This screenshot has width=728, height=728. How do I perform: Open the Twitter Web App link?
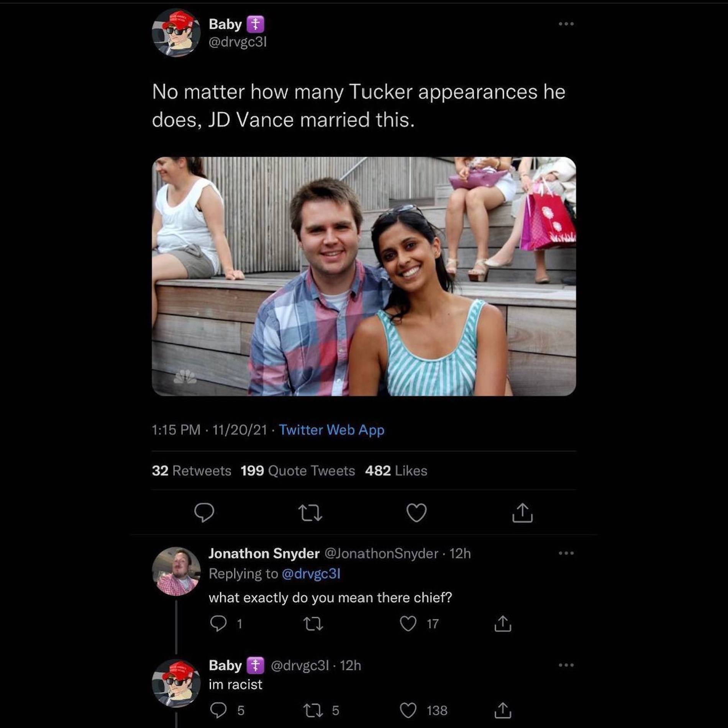click(x=331, y=430)
